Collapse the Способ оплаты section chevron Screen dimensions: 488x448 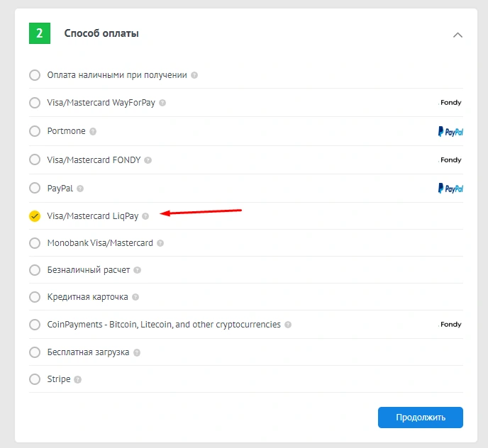coord(457,34)
